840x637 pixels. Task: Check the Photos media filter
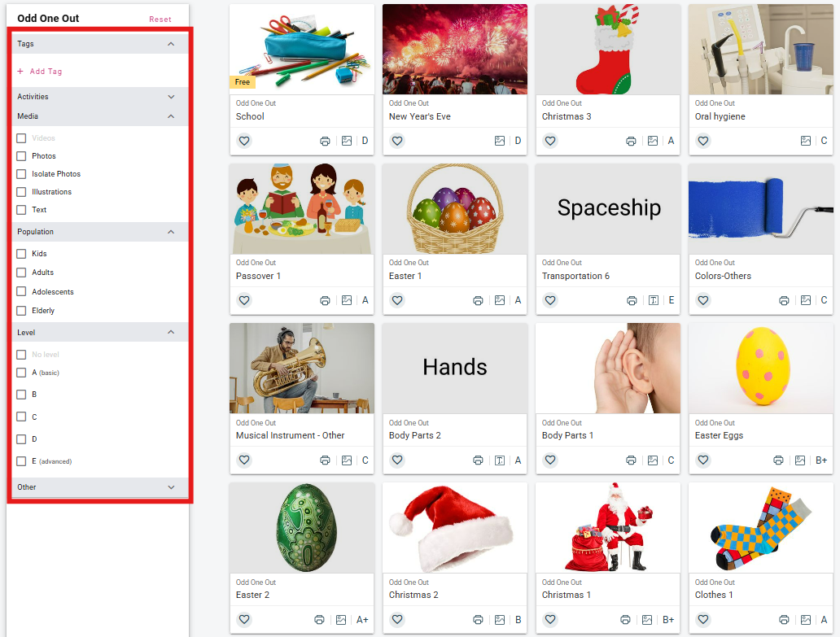coord(21,155)
